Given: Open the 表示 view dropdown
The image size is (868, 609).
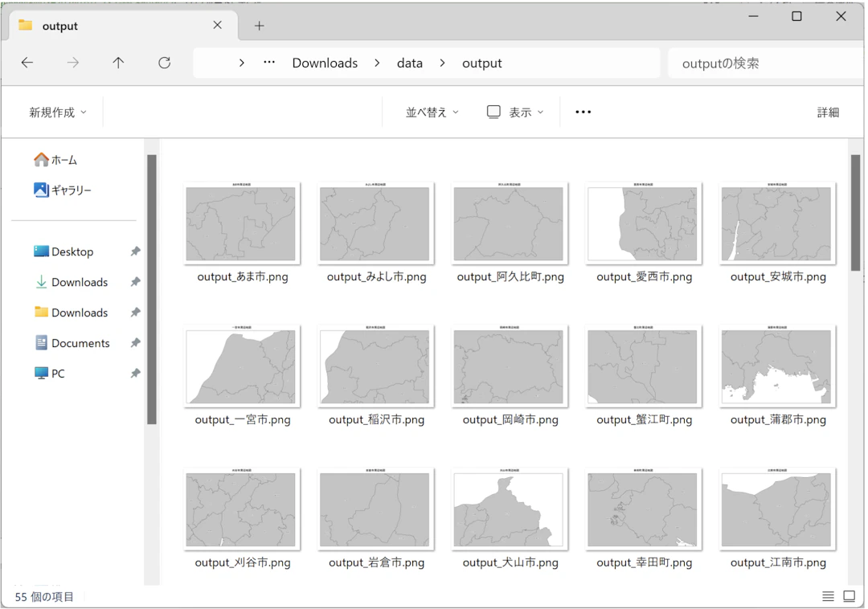Looking at the screenshot, I should (x=516, y=112).
